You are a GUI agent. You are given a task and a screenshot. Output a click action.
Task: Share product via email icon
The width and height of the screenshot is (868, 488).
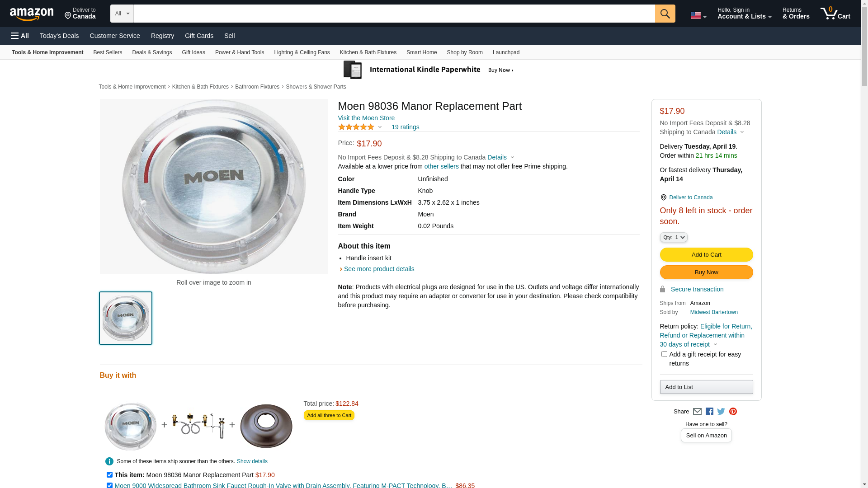[697, 412]
